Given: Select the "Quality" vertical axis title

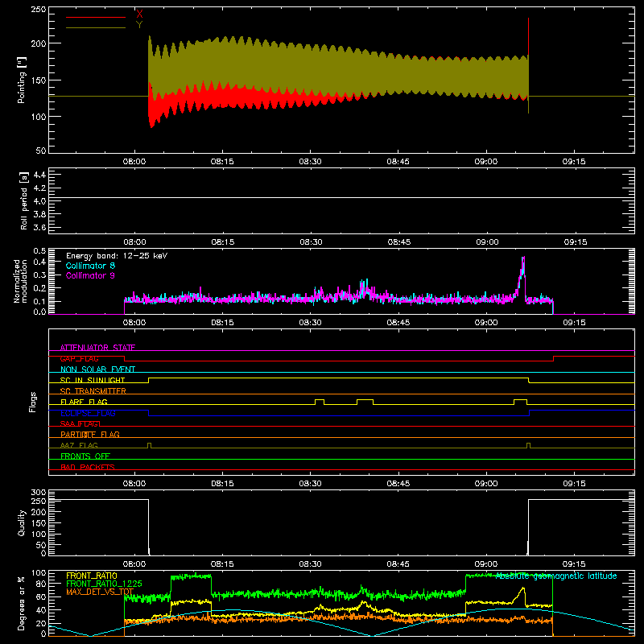Looking at the screenshot, I should [22, 522].
